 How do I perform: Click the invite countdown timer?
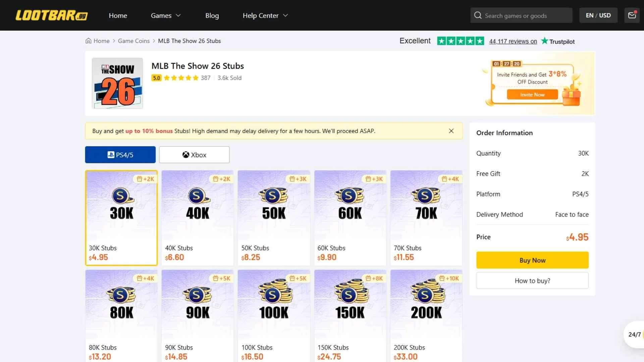click(x=506, y=64)
